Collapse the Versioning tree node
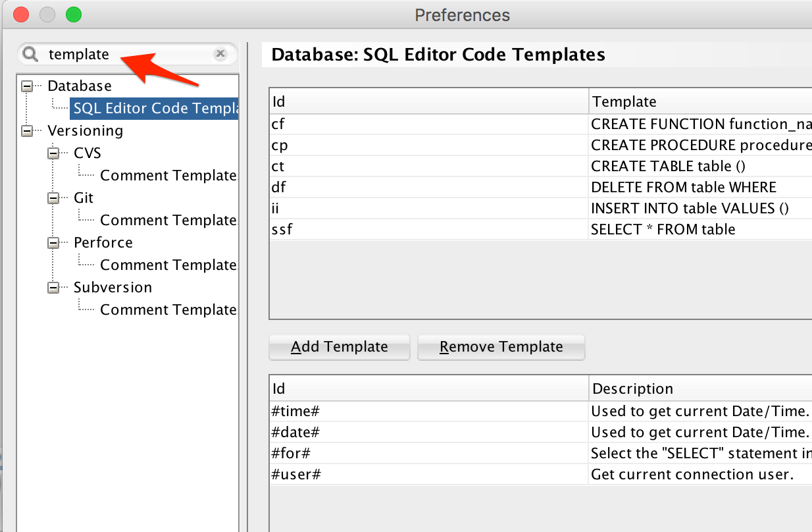Image resolution: width=812 pixels, height=532 pixels. click(x=26, y=130)
